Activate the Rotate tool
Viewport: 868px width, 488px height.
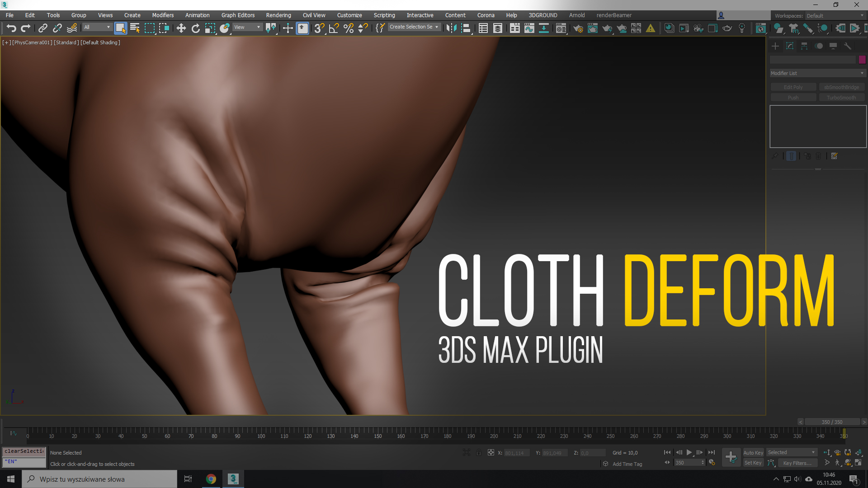(x=195, y=28)
